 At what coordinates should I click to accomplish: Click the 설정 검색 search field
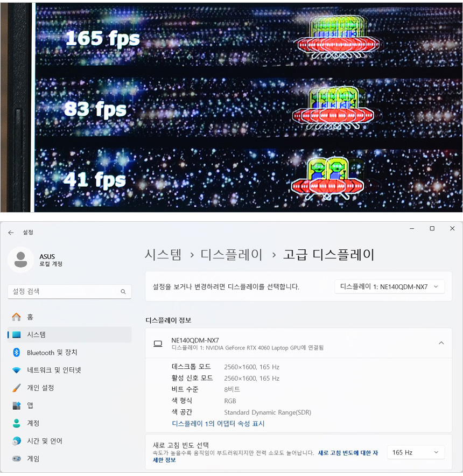pyautogui.click(x=69, y=291)
